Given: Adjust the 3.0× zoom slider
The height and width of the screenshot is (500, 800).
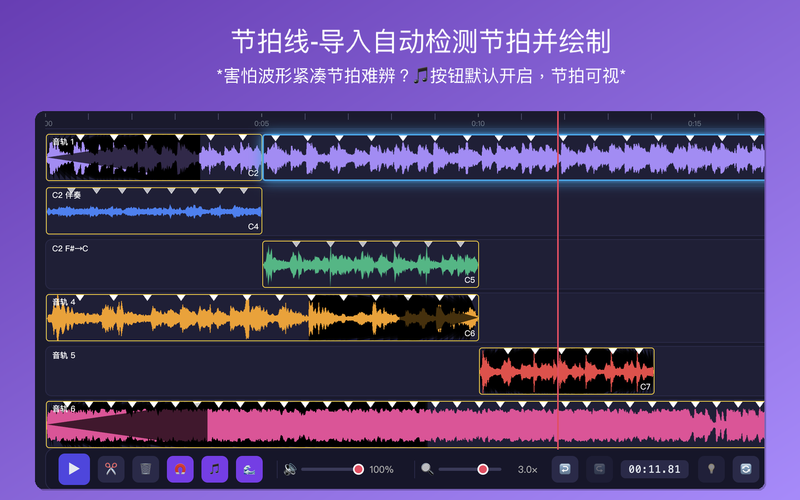Looking at the screenshot, I should (469, 469).
